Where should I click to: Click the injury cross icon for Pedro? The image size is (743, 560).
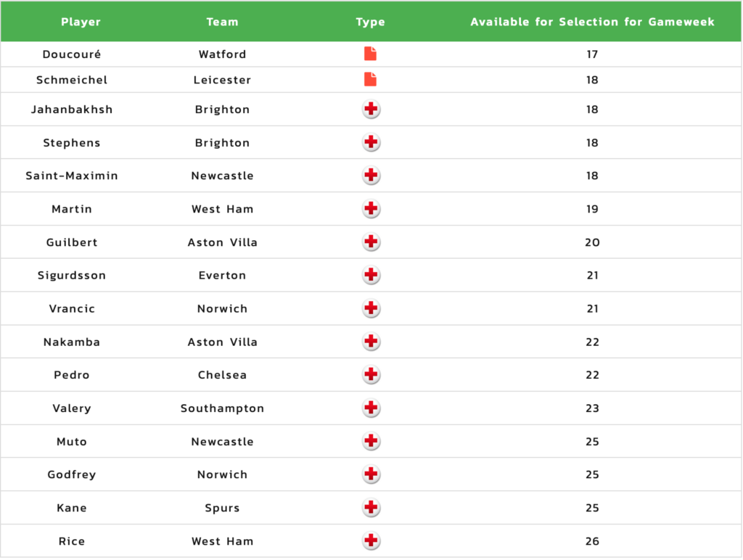coord(371,374)
